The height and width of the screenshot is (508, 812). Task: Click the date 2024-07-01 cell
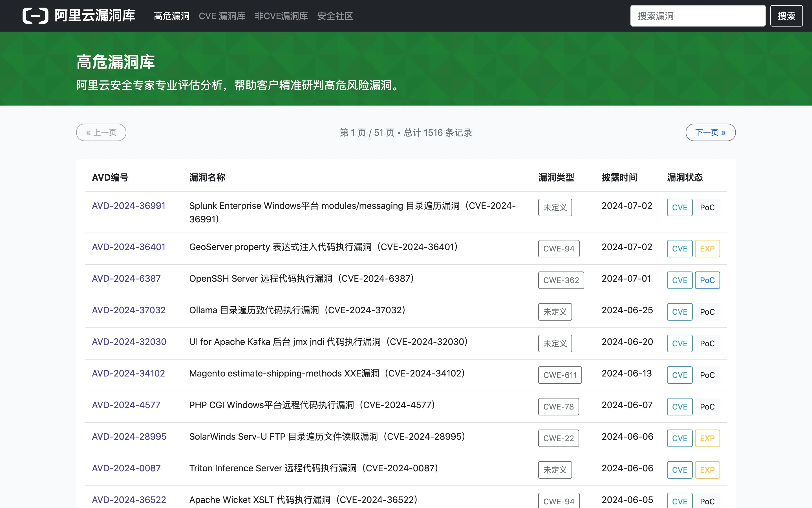point(626,279)
